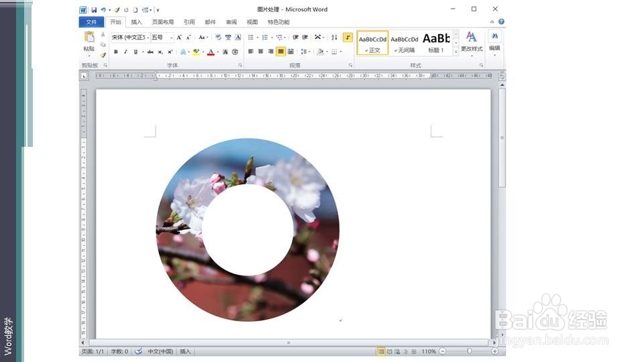Image resolution: width=644 pixels, height=362 pixels.
Task: Switch to the 插入 (Insert) tab
Action: [136, 22]
